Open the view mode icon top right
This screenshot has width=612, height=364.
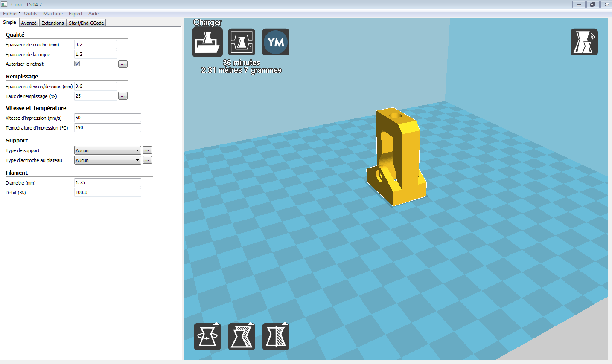coord(584,42)
